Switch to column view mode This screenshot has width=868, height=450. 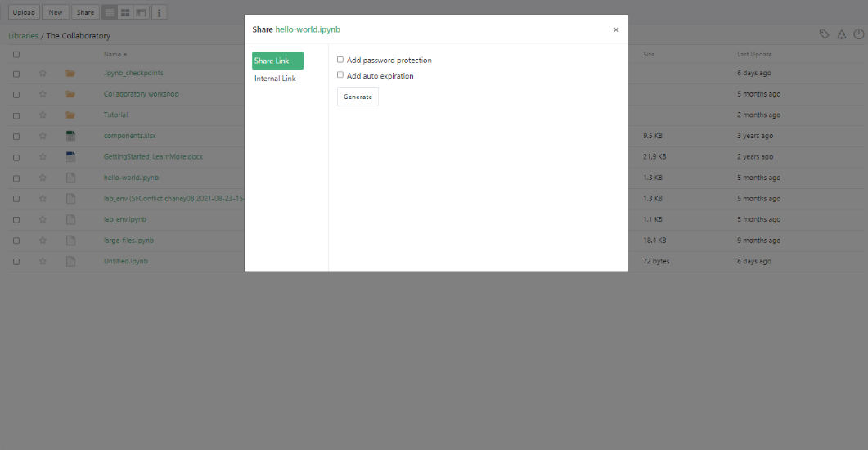pyautogui.click(x=142, y=12)
